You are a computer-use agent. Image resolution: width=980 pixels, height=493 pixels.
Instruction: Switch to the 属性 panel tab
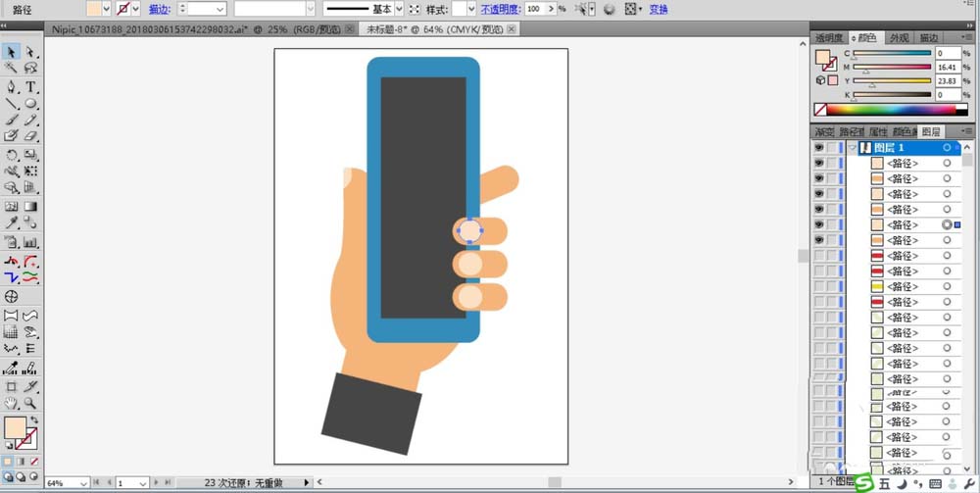(x=877, y=132)
